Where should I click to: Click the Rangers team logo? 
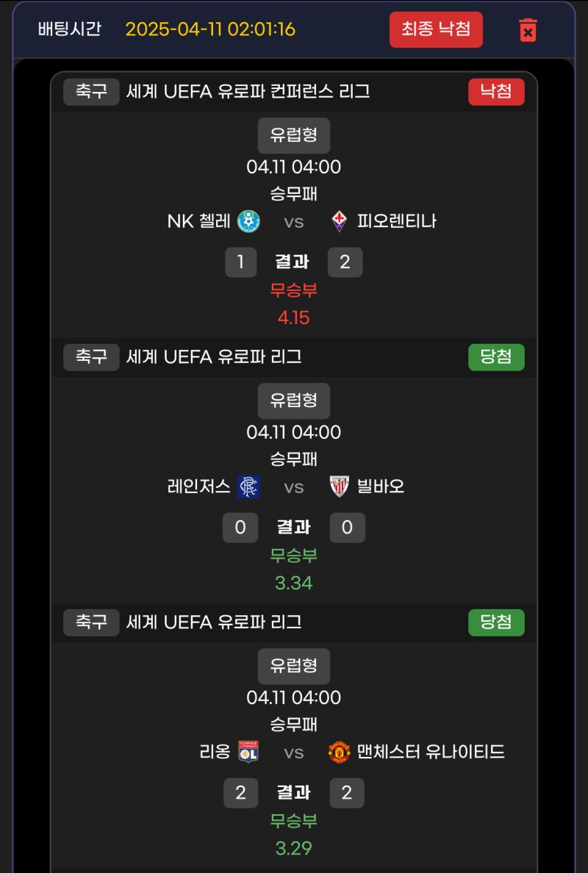[248, 486]
